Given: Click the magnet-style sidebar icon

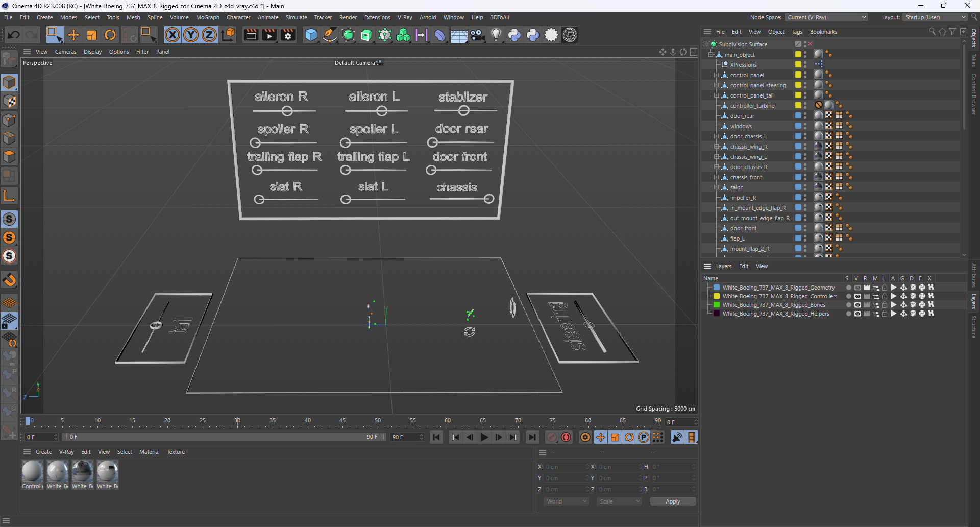Looking at the screenshot, I should click(9, 280).
